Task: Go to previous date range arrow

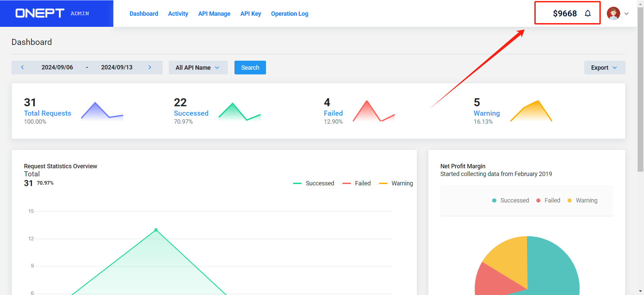Action: [22, 67]
